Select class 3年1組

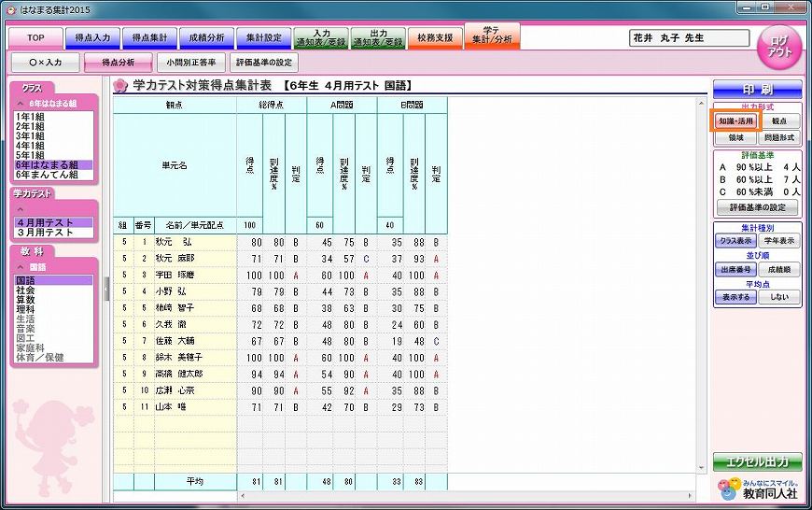54,135
